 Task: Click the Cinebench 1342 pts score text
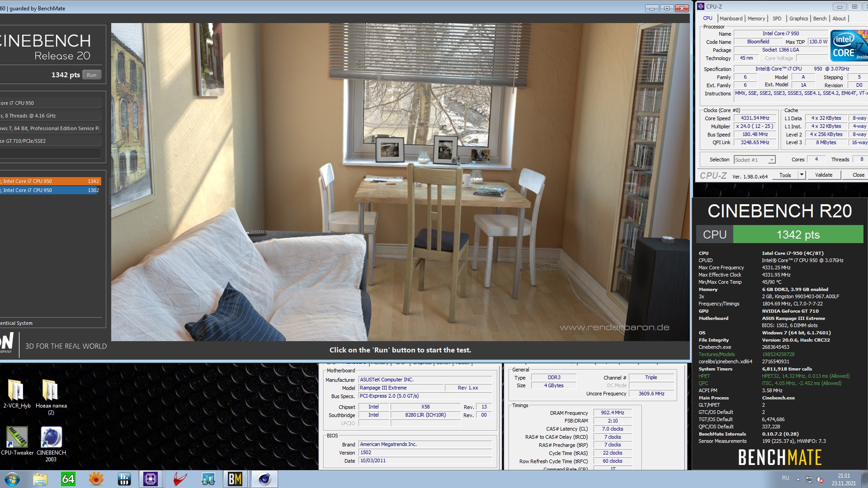(x=66, y=75)
